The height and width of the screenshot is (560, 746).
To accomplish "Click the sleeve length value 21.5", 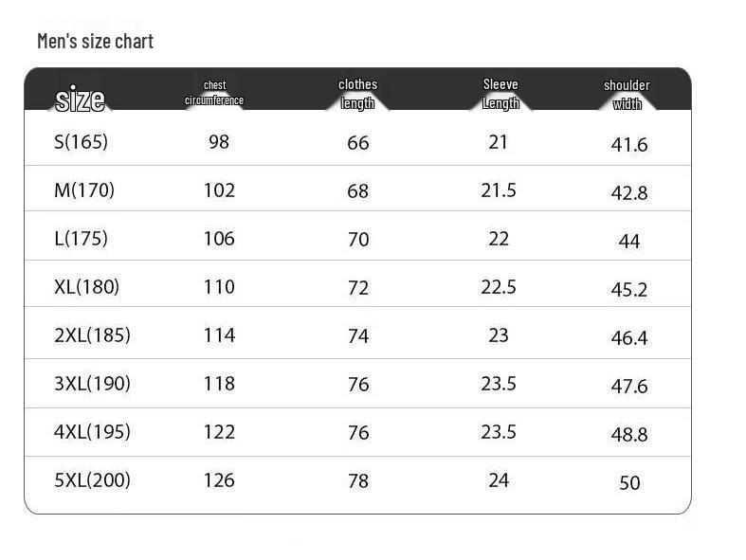I will (499, 190).
